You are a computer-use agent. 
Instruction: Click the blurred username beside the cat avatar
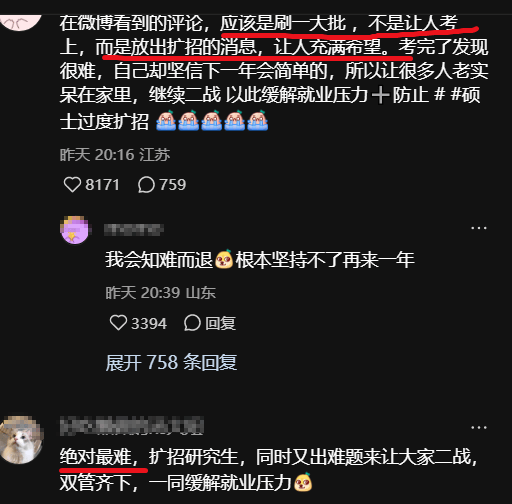click(132, 426)
